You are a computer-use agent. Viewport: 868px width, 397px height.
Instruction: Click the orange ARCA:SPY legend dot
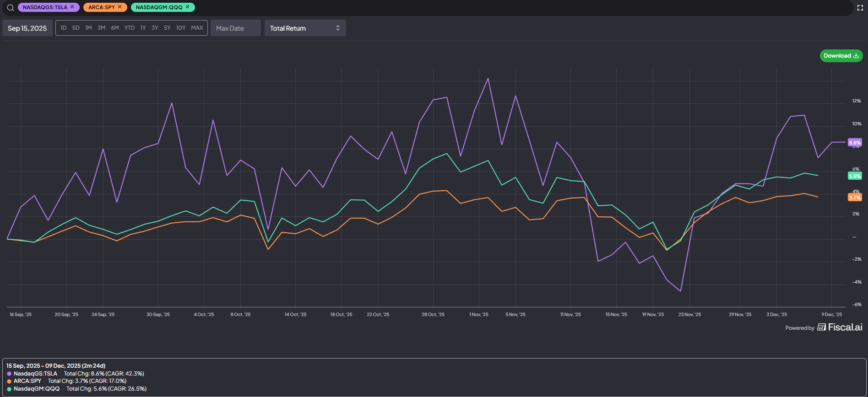(x=9, y=381)
